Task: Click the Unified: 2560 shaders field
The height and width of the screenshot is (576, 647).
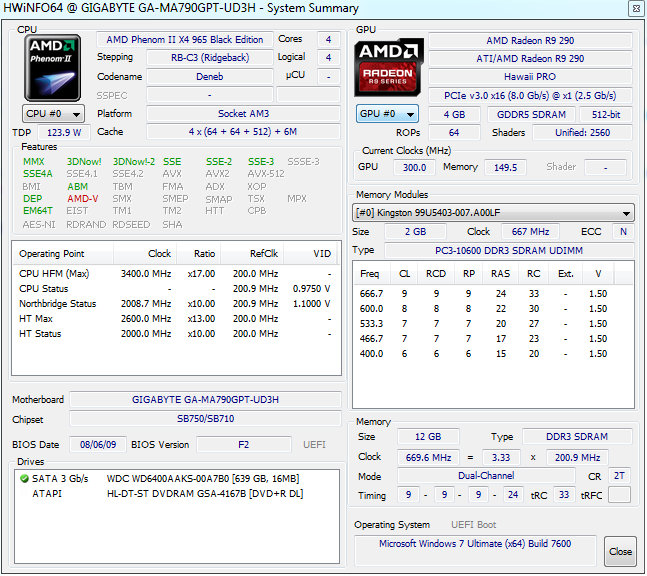Action: tap(582, 133)
